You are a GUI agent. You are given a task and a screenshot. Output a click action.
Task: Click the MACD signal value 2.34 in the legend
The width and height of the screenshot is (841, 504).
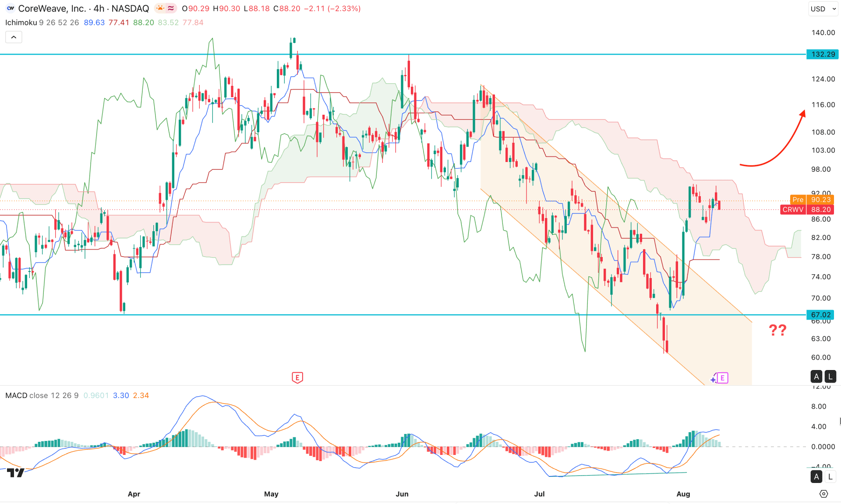(x=141, y=395)
